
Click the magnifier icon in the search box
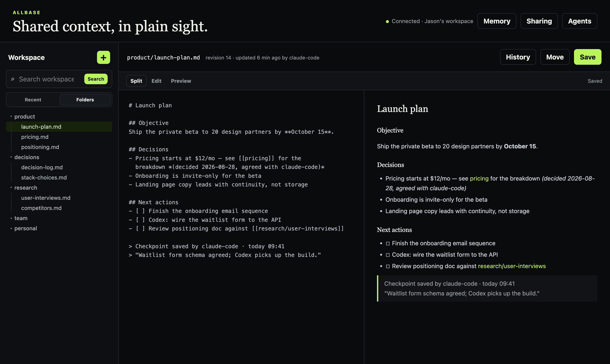[x=13, y=79]
